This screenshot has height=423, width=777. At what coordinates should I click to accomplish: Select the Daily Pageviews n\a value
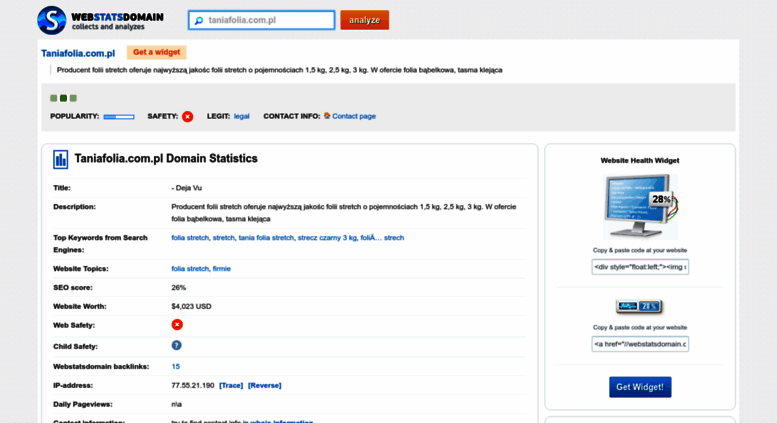coord(176,404)
